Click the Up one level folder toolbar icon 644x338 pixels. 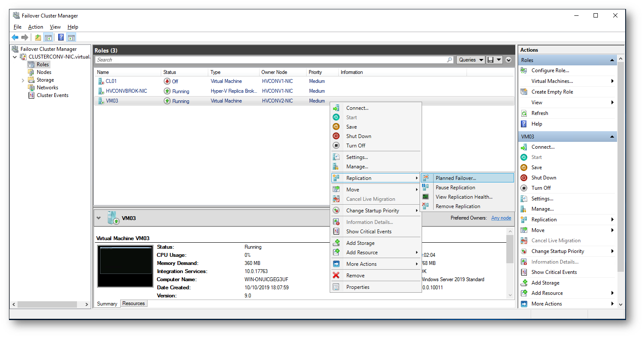38,37
